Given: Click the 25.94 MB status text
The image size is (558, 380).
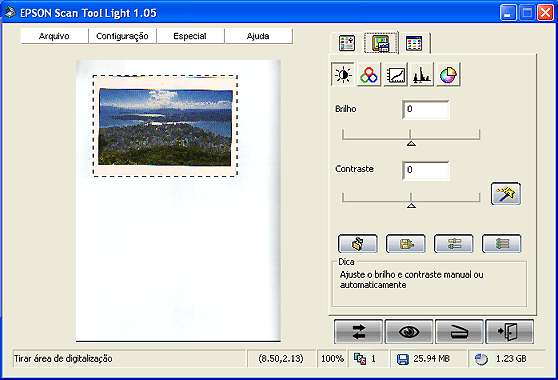Looking at the screenshot, I should (432, 358).
